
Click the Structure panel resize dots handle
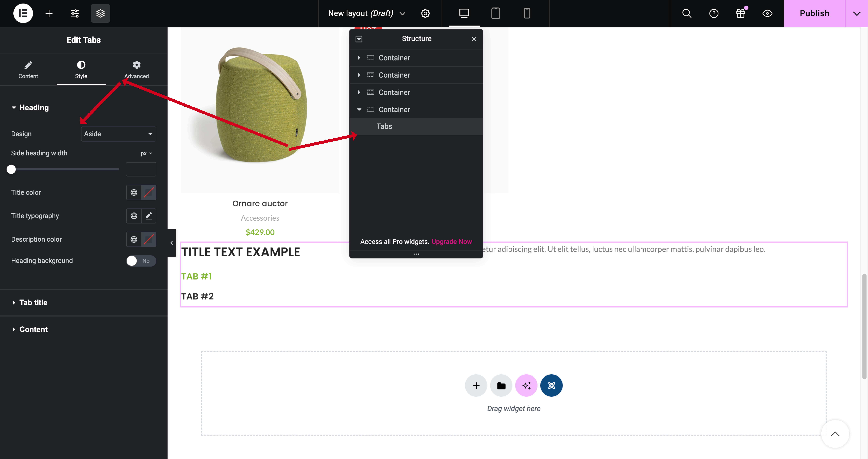tap(416, 254)
